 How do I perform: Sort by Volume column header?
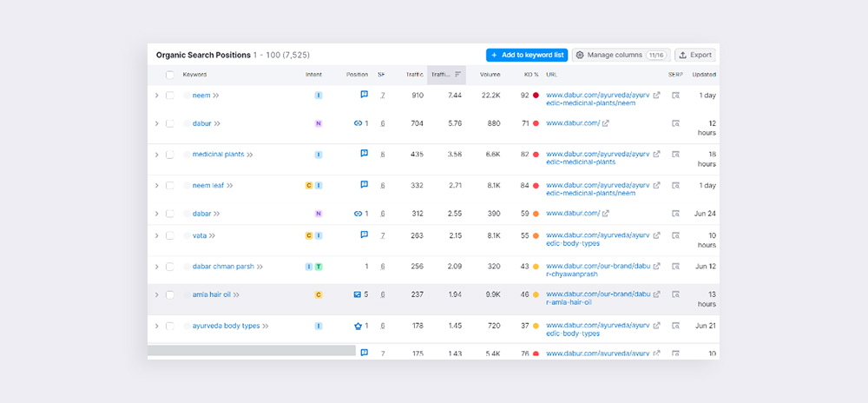490,75
